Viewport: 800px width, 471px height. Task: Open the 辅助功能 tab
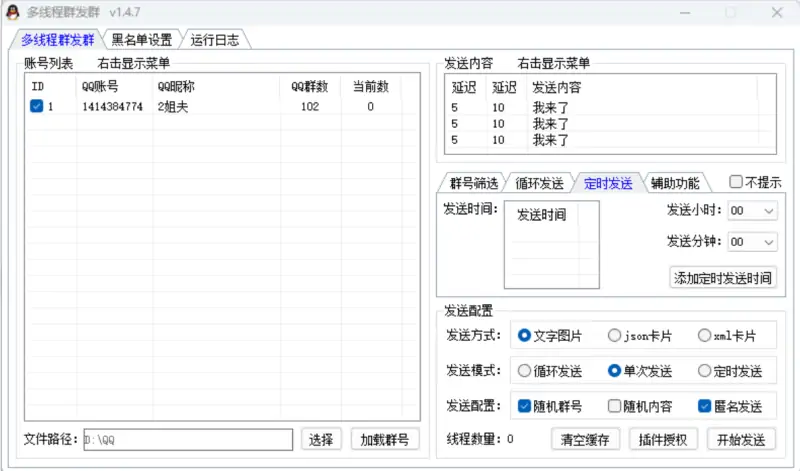(x=675, y=183)
